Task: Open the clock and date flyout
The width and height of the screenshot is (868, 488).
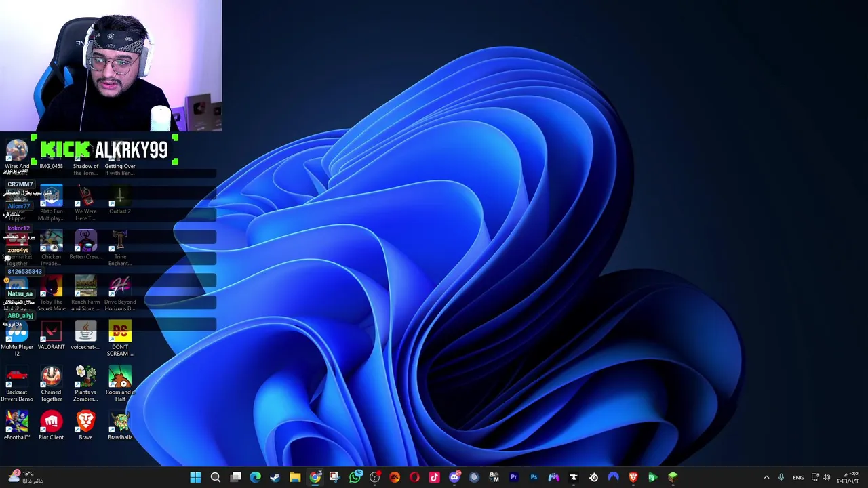Action: pos(849,477)
